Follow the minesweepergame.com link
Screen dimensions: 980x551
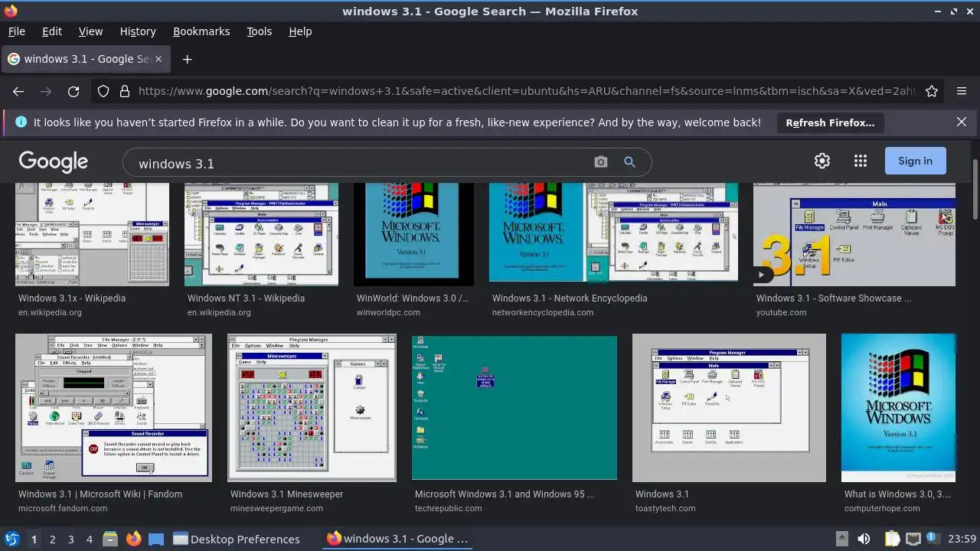coord(276,508)
